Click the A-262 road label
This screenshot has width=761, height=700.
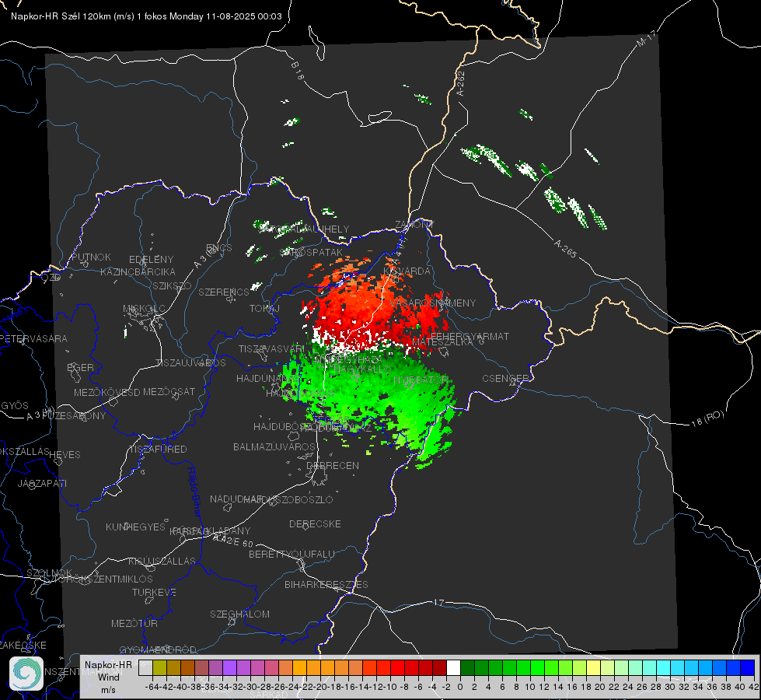[460, 83]
